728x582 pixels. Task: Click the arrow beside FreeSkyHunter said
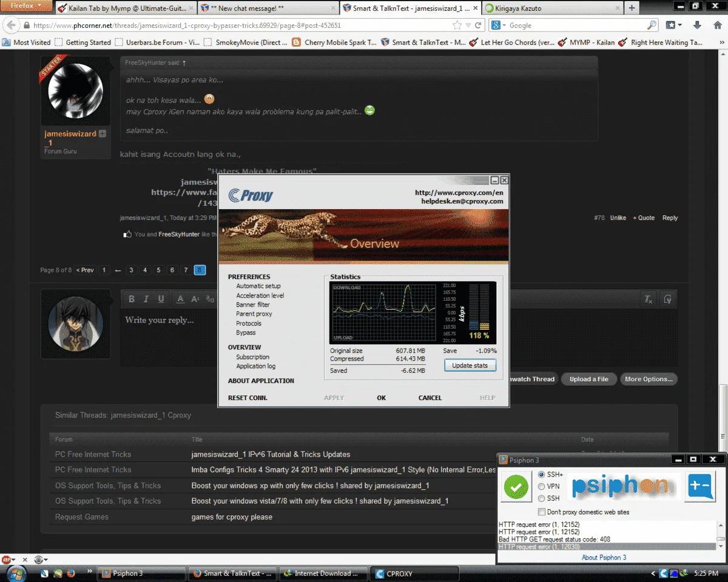click(184, 63)
